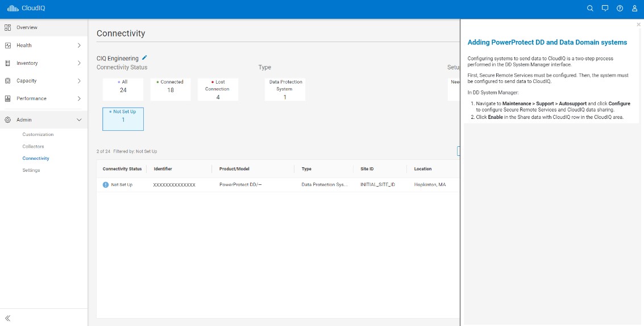Screen dimensions: 644x326
Task: Expand the Performance menu chevron
Action: (79, 98)
